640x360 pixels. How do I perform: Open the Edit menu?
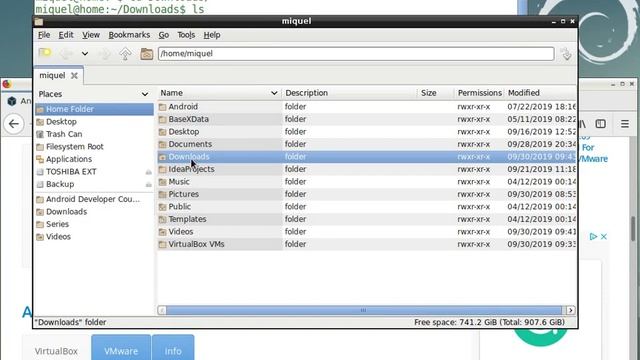click(x=66, y=35)
